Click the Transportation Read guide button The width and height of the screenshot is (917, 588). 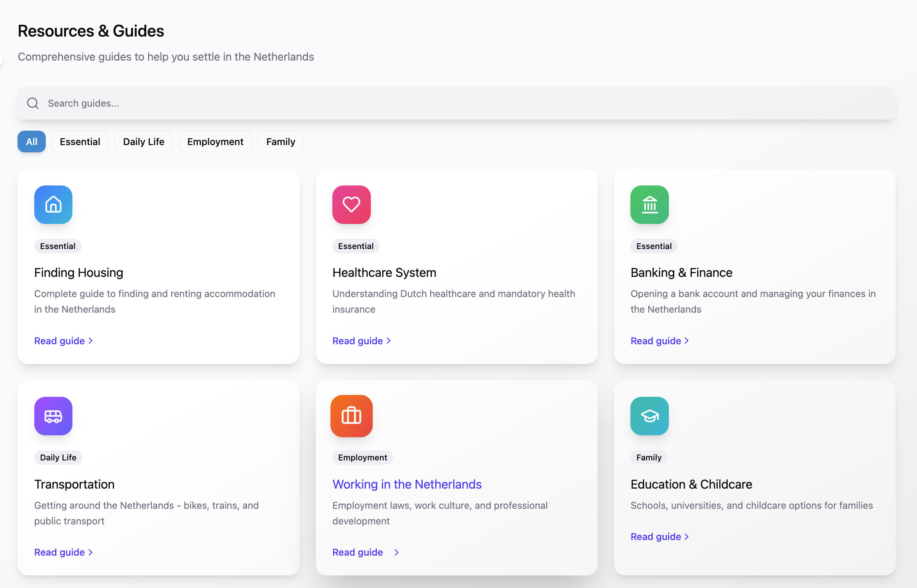(59, 552)
